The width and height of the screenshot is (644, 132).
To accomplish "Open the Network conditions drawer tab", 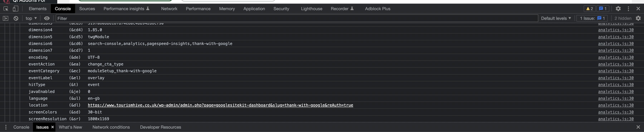I will coord(111,127).
